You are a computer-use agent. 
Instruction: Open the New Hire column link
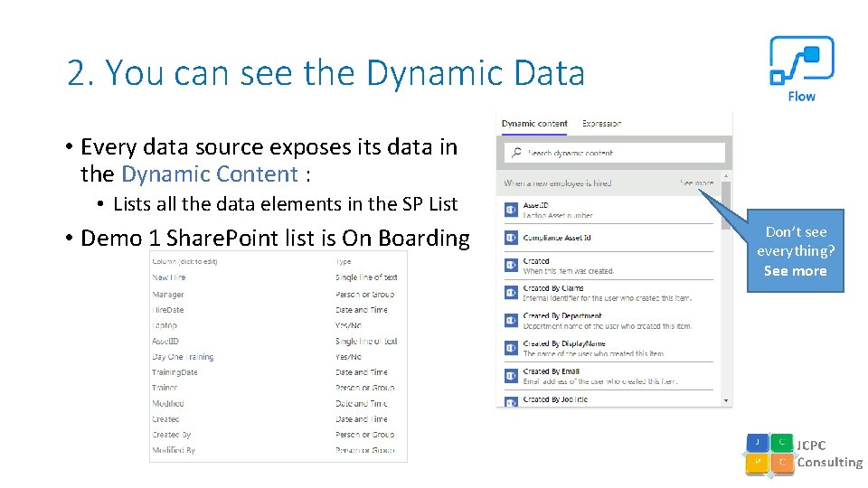169,277
